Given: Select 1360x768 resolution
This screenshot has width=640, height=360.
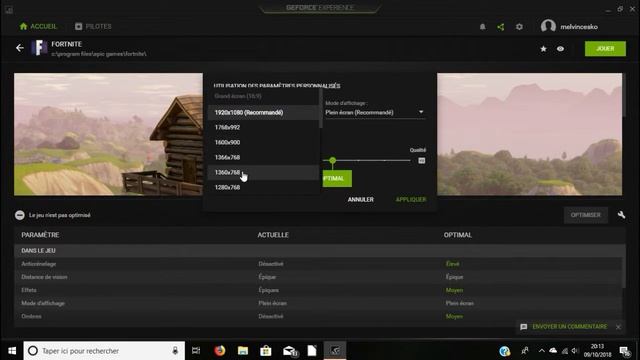Looking at the screenshot, I should pos(264,172).
